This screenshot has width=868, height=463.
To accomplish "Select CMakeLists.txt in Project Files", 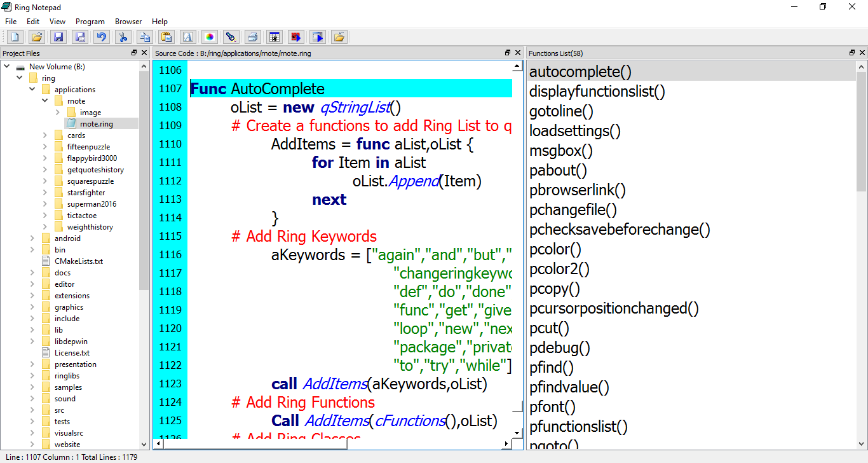I will tap(78, 261).
